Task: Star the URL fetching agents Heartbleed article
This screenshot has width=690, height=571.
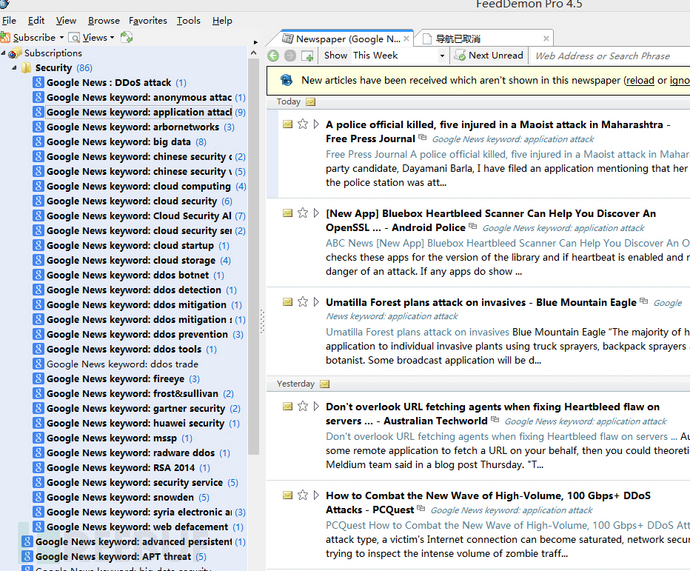Action: point(303,406)
